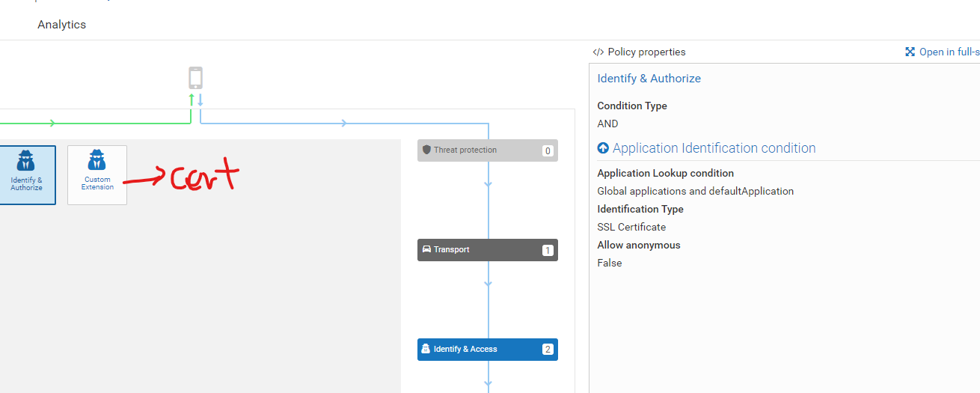Click the Threat protection count badge showing 0
The height and width of the screenshot is (393, 980).
tap(548, 150)
